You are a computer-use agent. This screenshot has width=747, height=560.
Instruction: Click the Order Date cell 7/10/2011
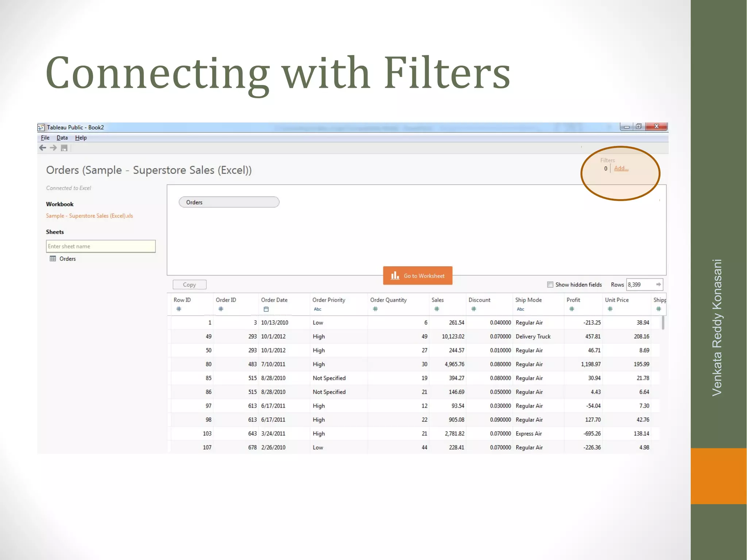pos(273,364)
